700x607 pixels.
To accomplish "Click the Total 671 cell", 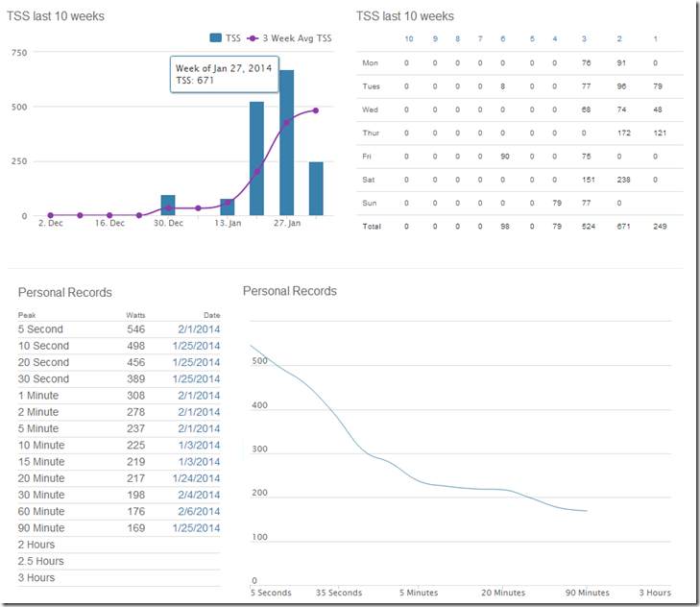I will coord(623,226).
